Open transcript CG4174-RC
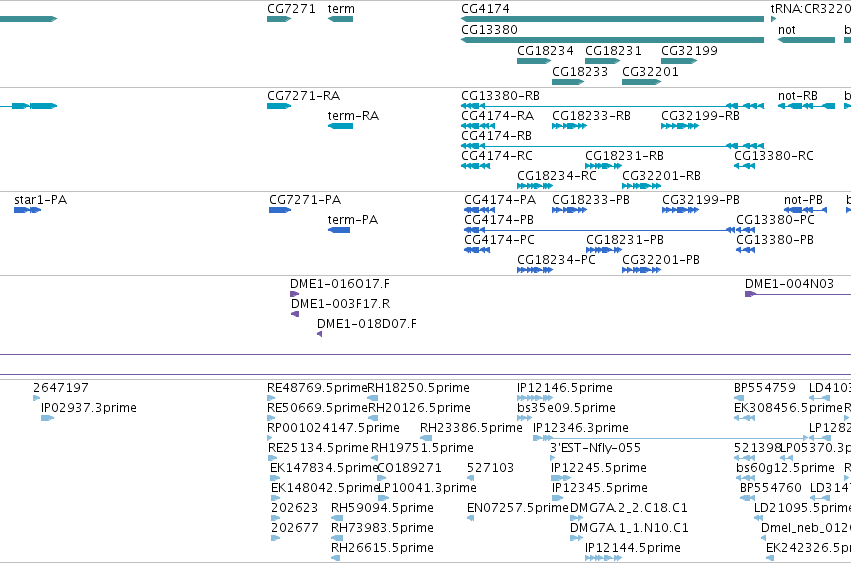This screenshot has width=851, height=563. 497,156
